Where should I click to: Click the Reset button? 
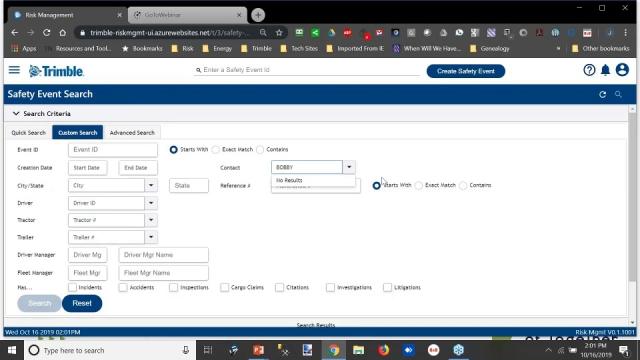coord(82,303)
